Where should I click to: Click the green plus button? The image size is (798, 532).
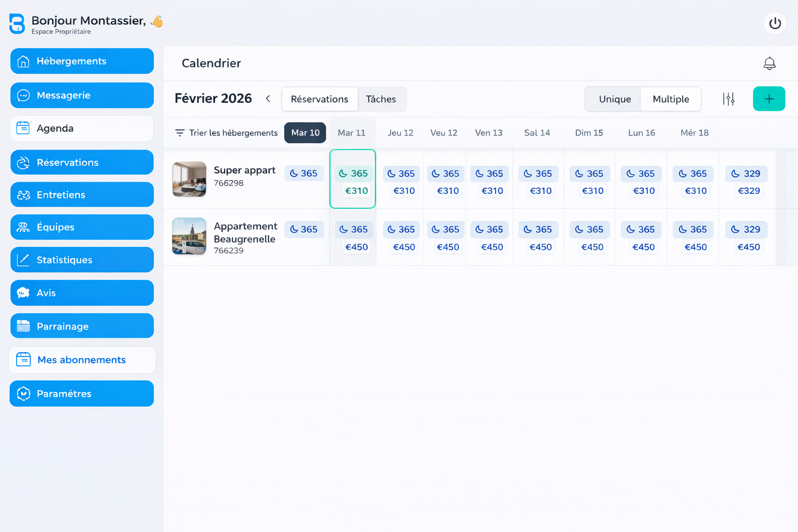point(769,99)
